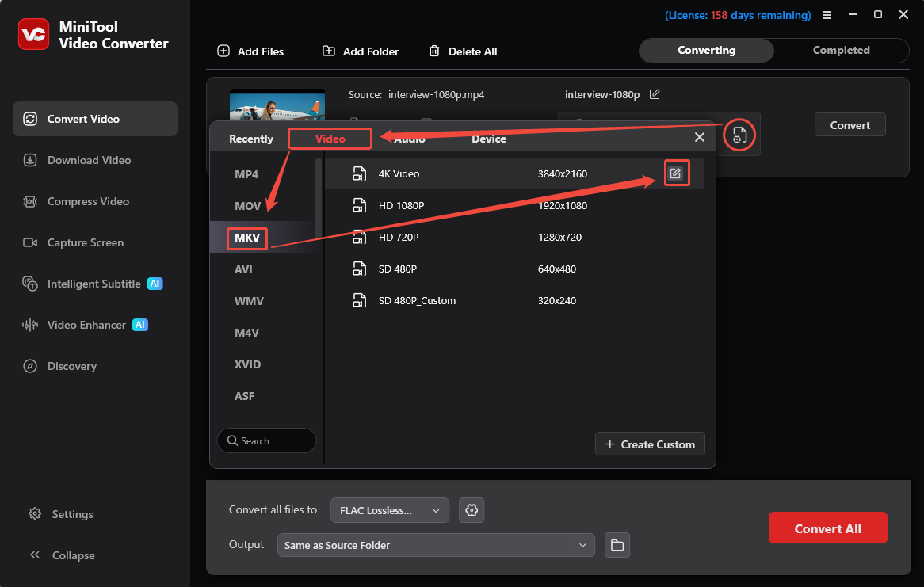
Task: Click the Add Folder button
Action: pos(361,51)
